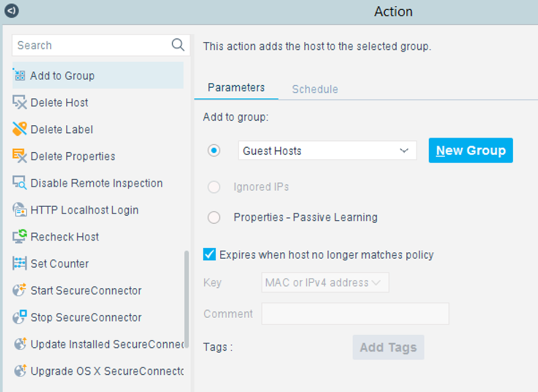Select Properties - Passive Learning radio button
The width and height of the screenshot is (538, 392).
tap(213, 217)
